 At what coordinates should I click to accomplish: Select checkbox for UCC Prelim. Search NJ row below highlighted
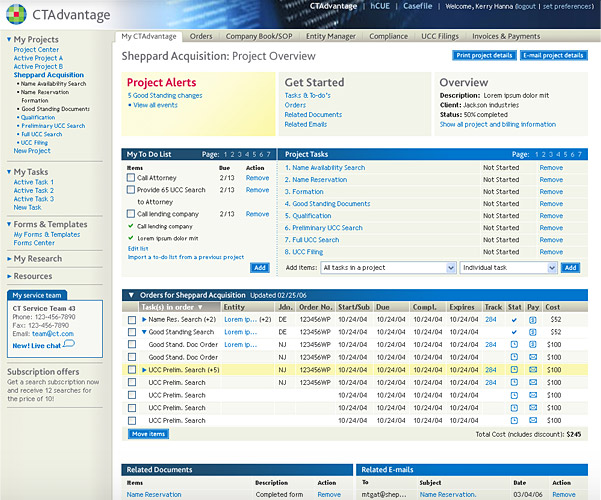132,382
